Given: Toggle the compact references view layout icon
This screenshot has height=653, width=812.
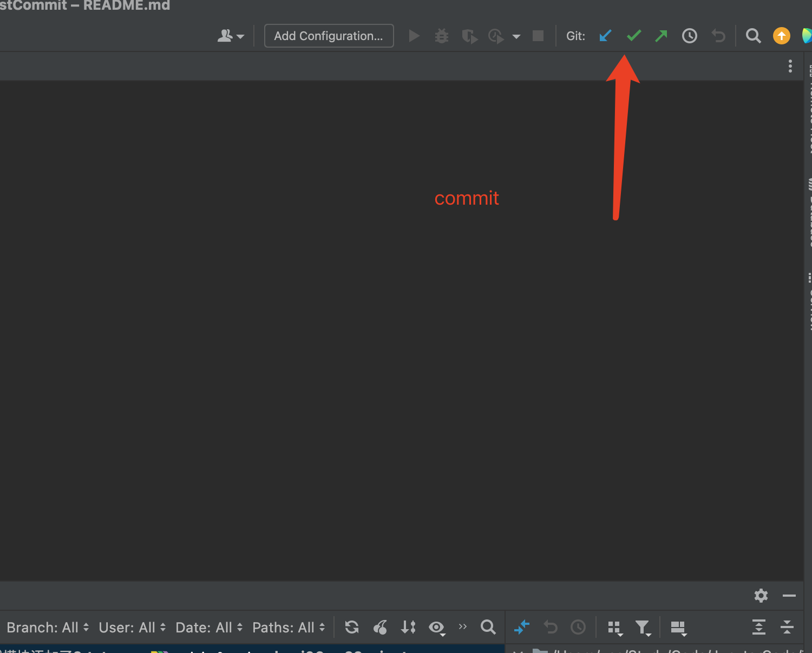Looking at the screenshot, I should [614, 627].
